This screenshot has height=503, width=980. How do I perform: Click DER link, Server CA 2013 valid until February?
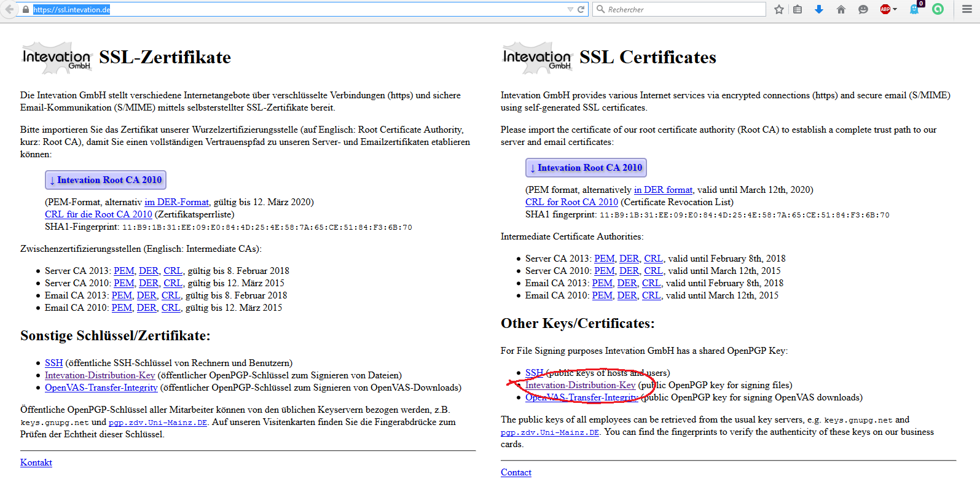(629, 259)
